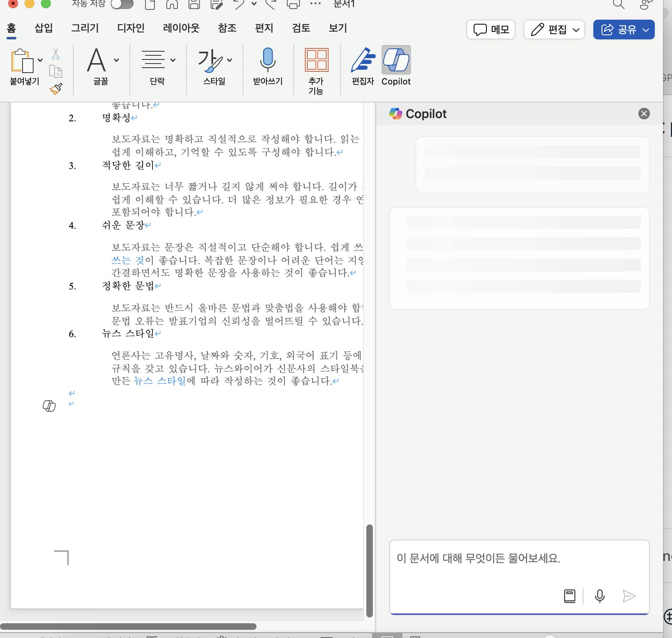Screen dimensions: 672x638
Task: Open the 검토 review tab
Action: coord(301,28)
